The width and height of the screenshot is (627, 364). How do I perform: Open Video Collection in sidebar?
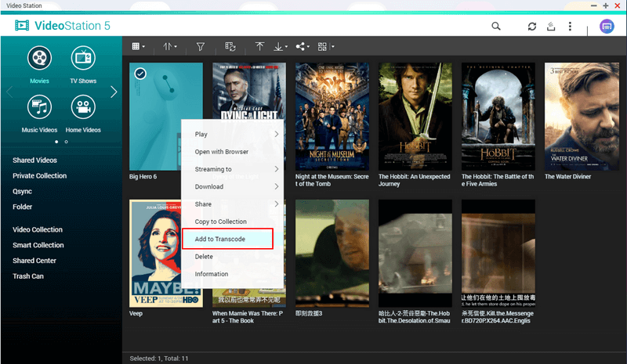pyautogui.click(x=37, y=229)
